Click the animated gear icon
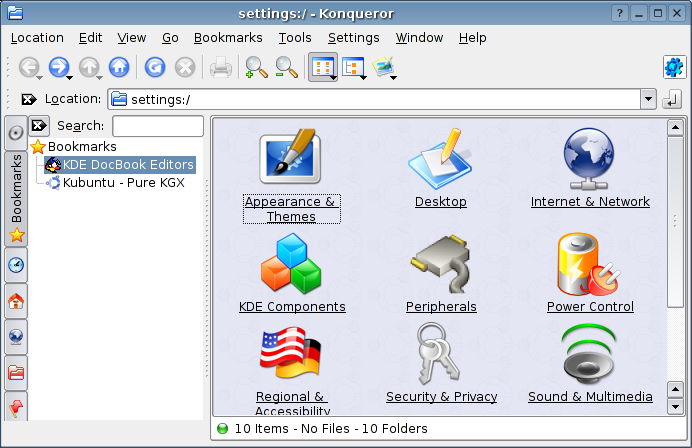 click(674, 68)
